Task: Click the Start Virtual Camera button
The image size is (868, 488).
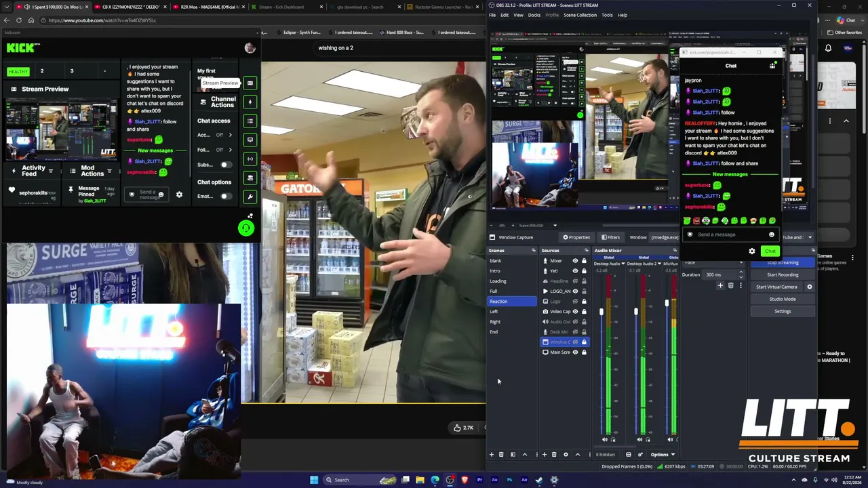Action: click(x=776, y=287)
